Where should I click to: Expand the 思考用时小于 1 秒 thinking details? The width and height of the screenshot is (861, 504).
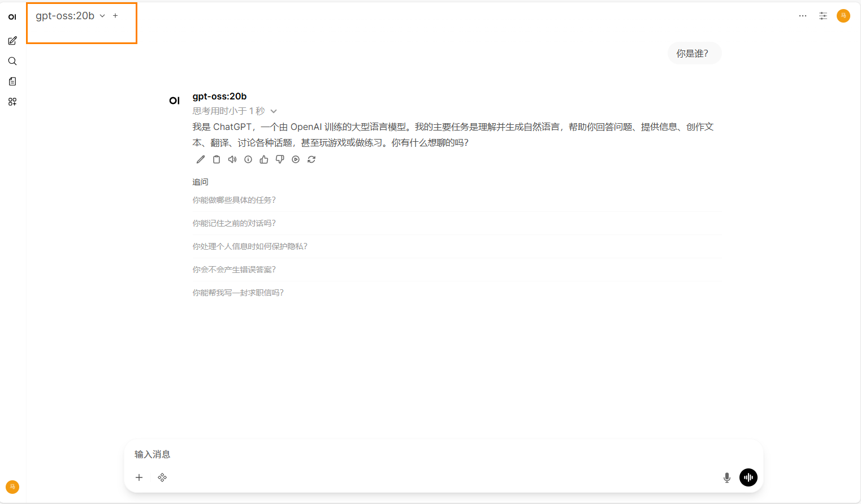(234, 111)
